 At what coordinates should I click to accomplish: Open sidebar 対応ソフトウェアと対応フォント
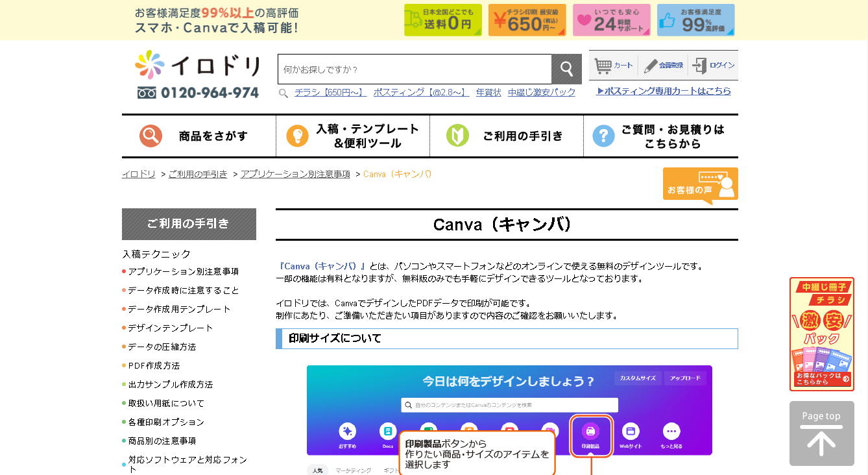pos(188,464)
